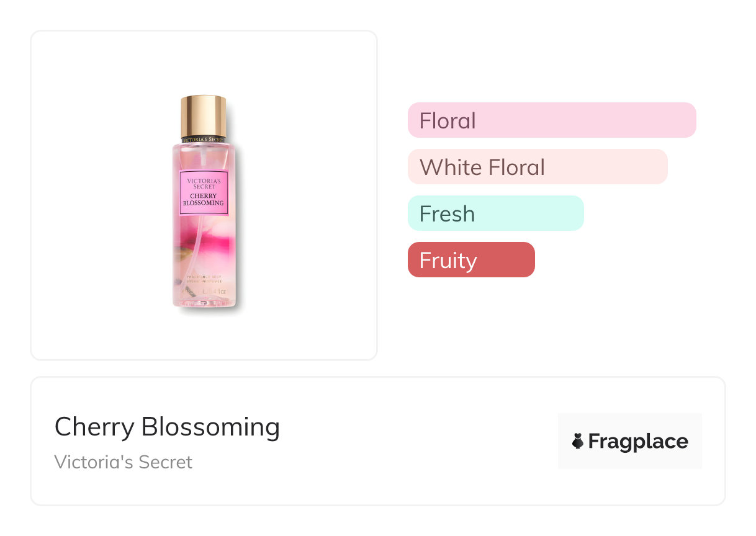Click the gold cap of the bottle
This screenshot has width=756, height=536.
(203, 116)
